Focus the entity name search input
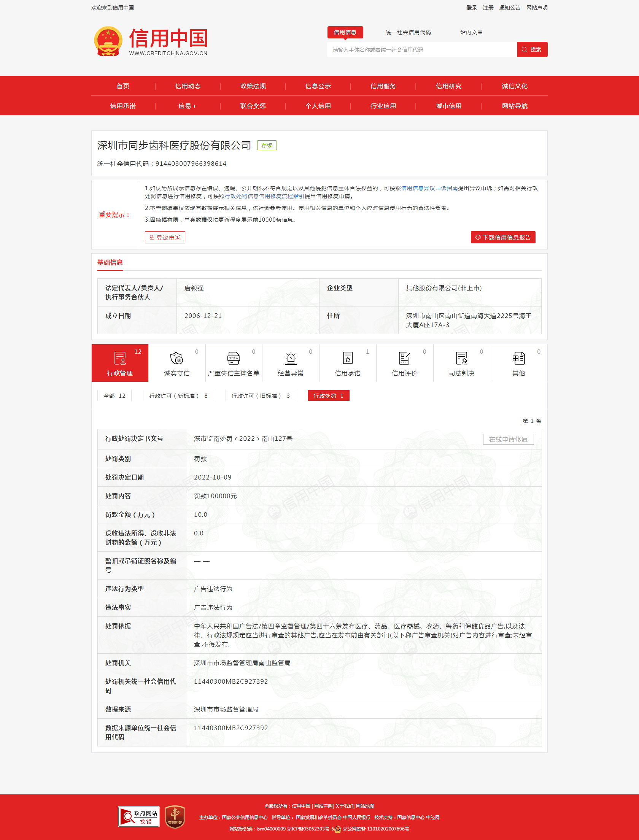The image size is (639, 840). [x=422, y=49]
